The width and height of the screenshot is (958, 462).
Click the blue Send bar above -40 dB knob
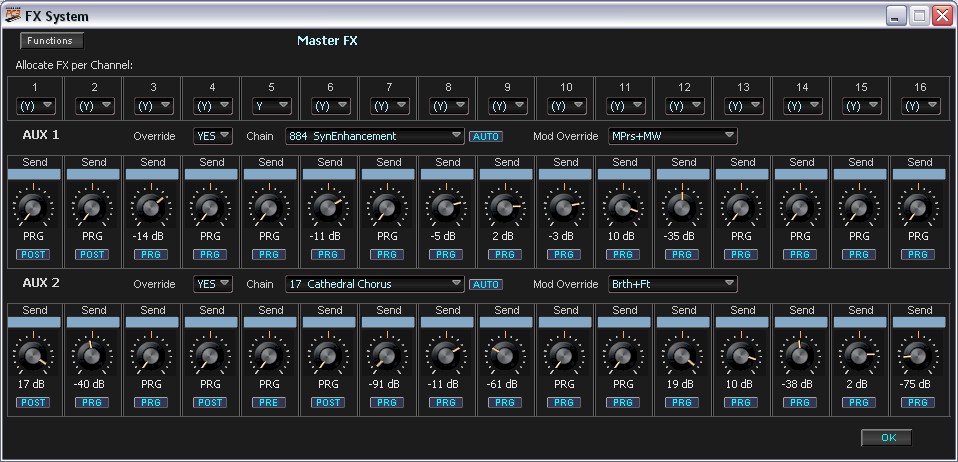pos(93,322)
